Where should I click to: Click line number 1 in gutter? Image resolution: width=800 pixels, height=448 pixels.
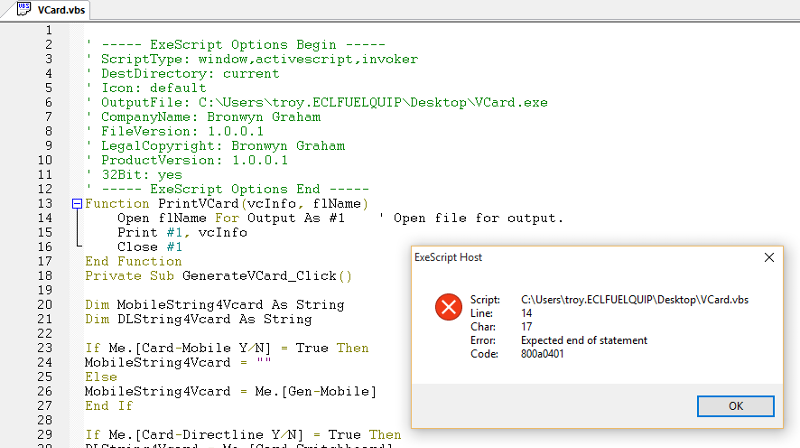click(x=49, y=31)
